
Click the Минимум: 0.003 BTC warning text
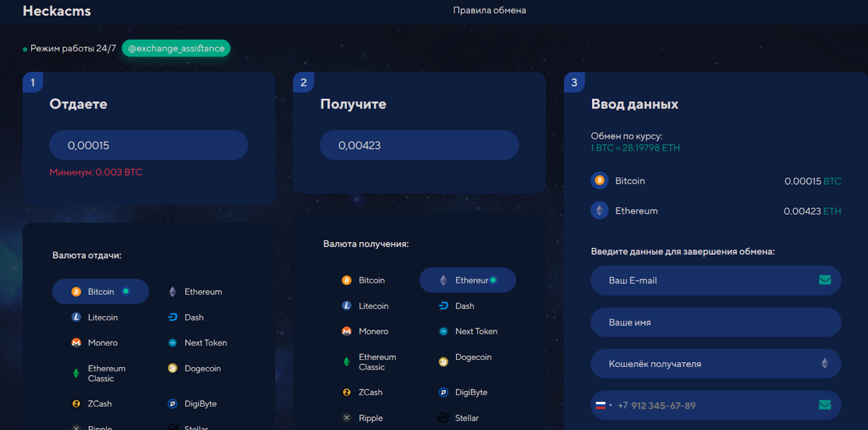point(96,172)
